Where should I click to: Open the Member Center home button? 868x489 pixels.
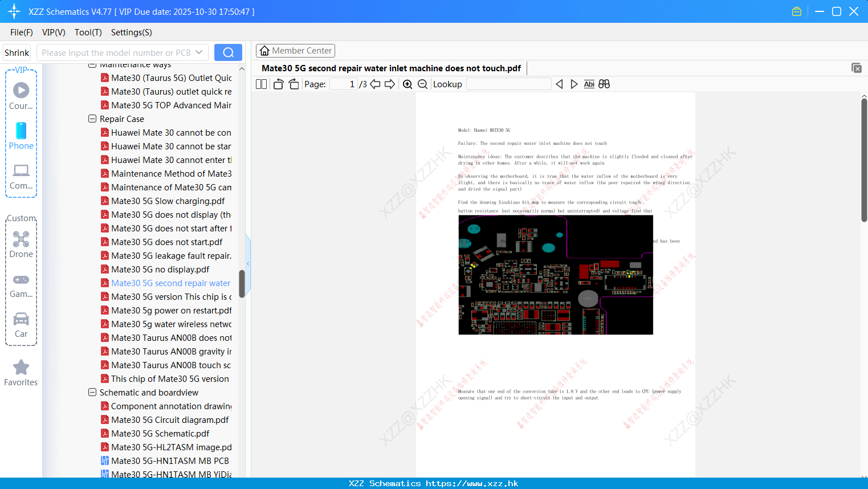tap(295, 51)
